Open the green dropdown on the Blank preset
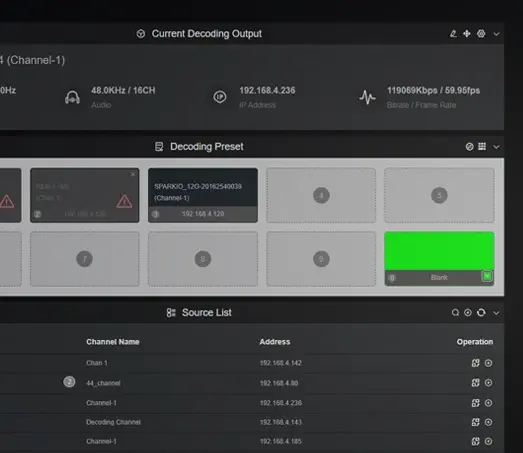 click(x=487, y=276)
